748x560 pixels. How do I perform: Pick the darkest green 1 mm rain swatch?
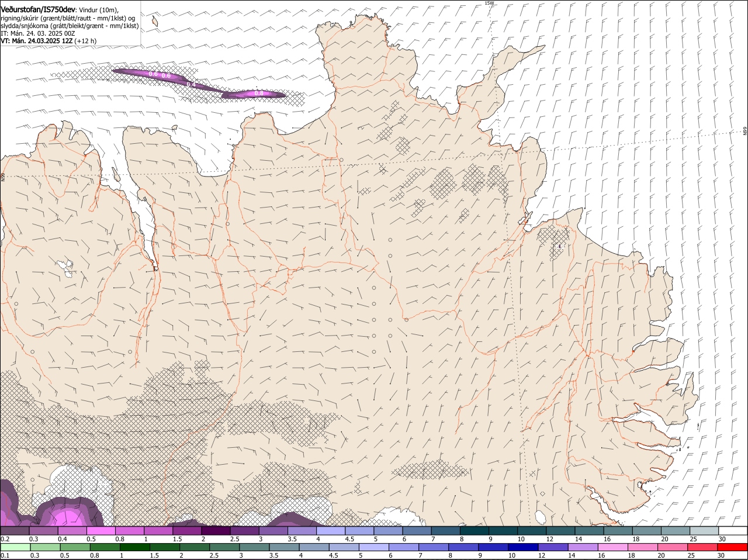pos(134,548)
